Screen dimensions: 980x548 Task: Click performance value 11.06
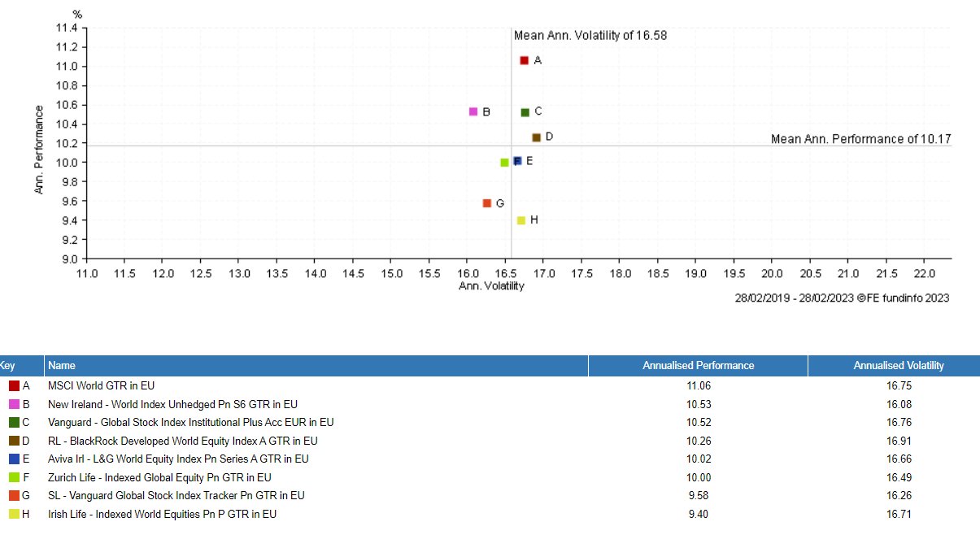[x=699, y=386]
